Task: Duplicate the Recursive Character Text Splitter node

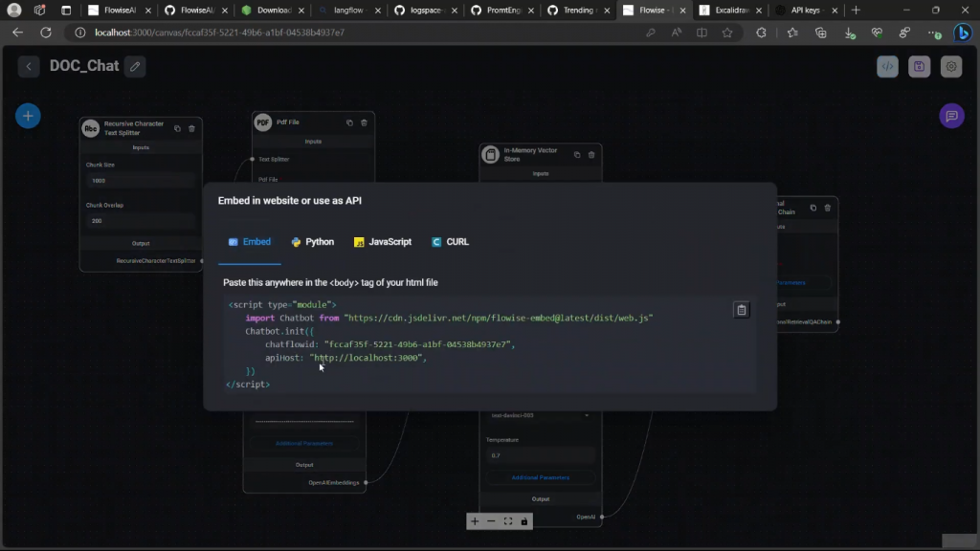Action: [177, 129]
